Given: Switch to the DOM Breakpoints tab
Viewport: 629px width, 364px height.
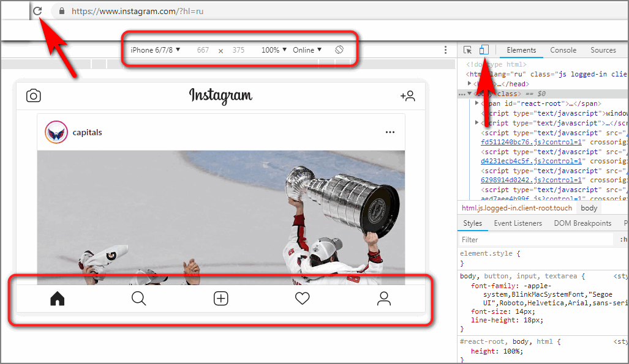Looking at the screenshot, I should [582, 223].
